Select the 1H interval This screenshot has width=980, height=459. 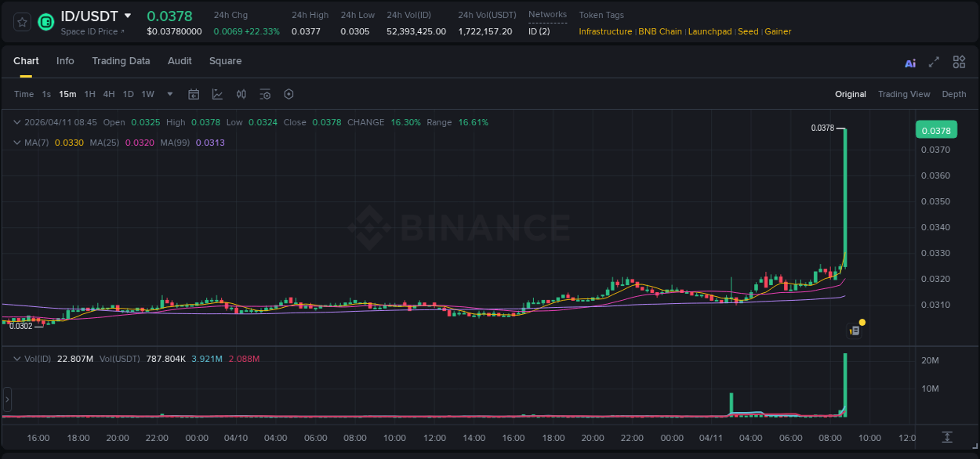90,94
